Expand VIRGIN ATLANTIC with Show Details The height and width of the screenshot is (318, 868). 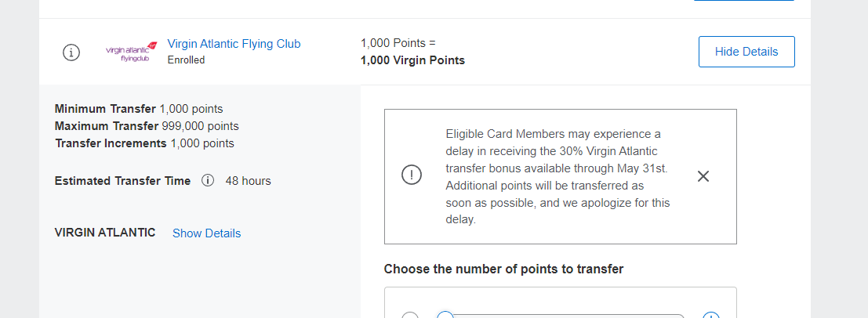[206, 233]
